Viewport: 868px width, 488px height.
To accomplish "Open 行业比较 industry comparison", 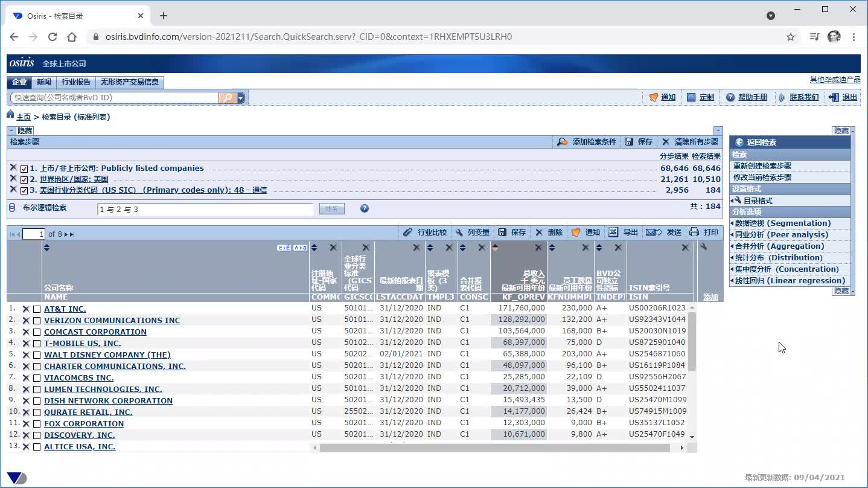I will [425, 233].
